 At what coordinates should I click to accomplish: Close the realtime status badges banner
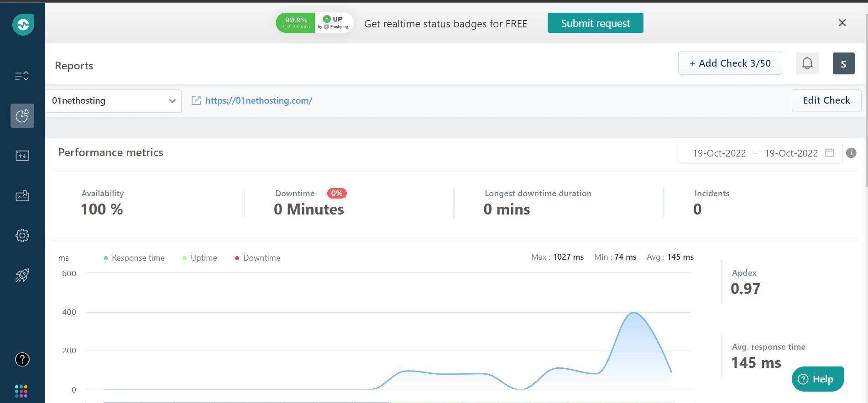coord(842,23)
